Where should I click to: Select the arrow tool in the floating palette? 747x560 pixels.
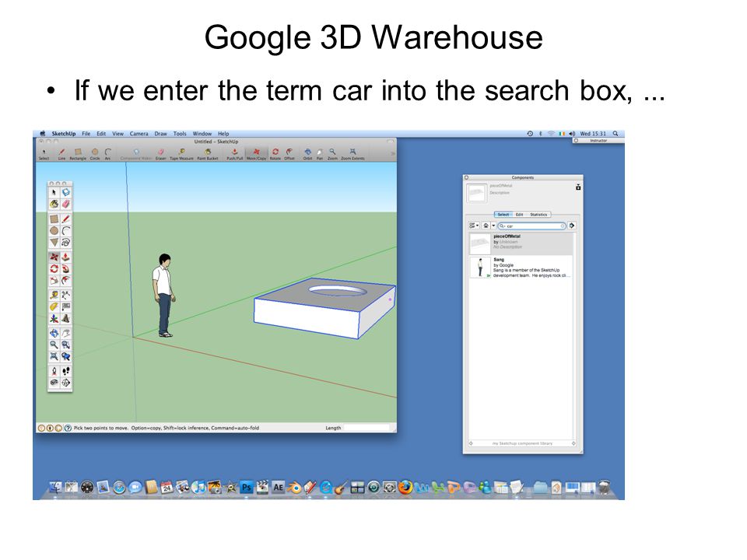tap(54, 192)
